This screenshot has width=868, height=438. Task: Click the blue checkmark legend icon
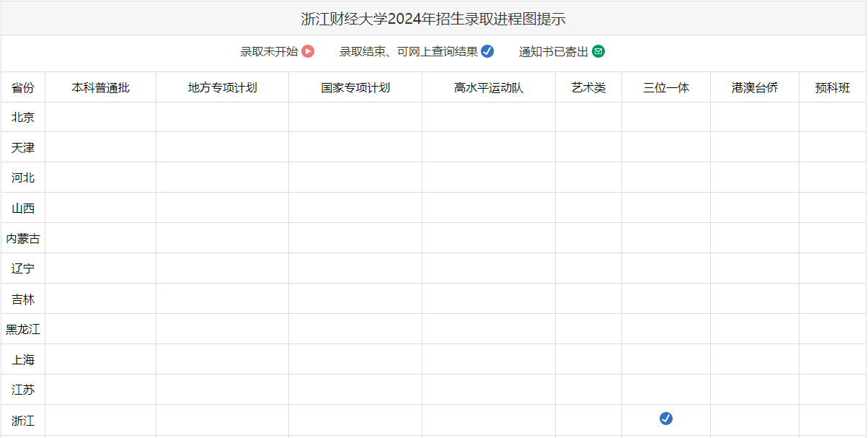point(487,51)
